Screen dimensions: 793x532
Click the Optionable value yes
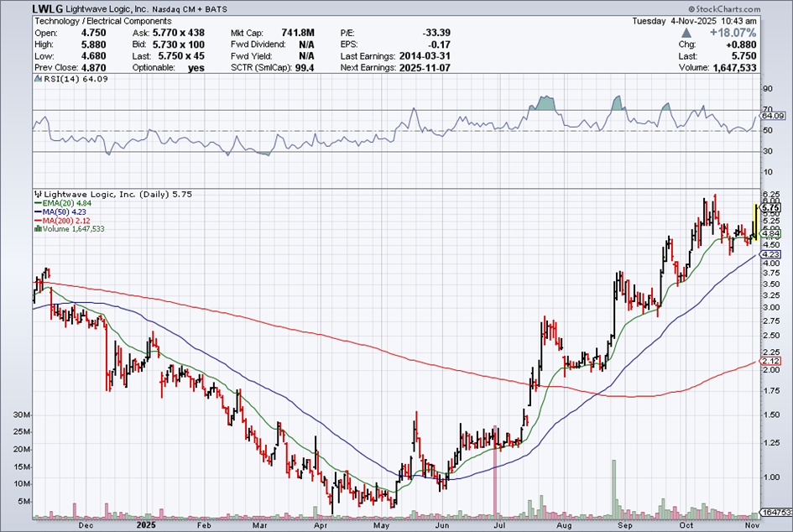[x=196, y=68]
